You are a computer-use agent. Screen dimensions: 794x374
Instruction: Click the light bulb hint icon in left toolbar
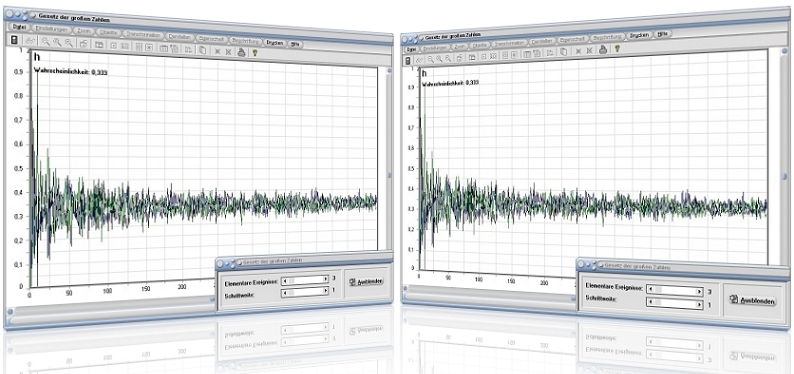coord(254,53)
